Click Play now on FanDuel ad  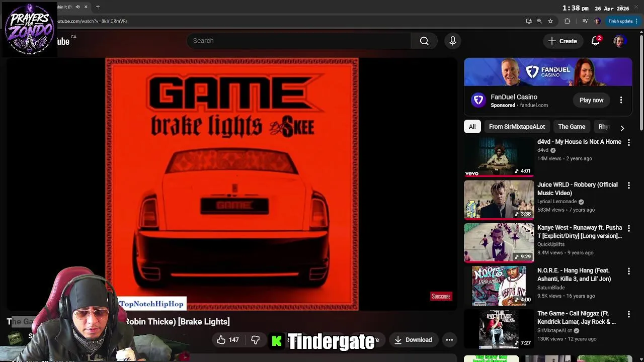click(x=591, y=100)
